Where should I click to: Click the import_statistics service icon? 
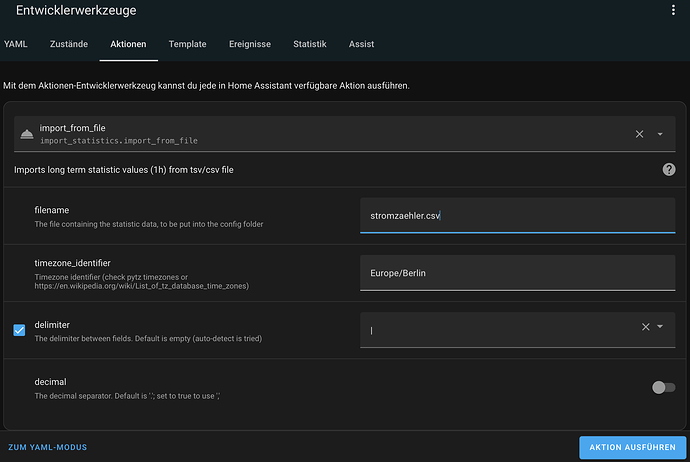pyautogui.click(x=27, y=134)
